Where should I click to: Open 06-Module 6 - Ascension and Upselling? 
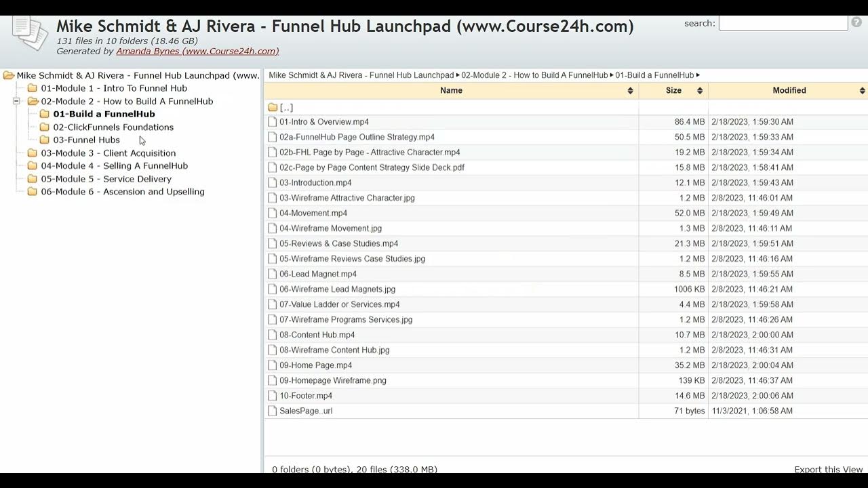123,192
